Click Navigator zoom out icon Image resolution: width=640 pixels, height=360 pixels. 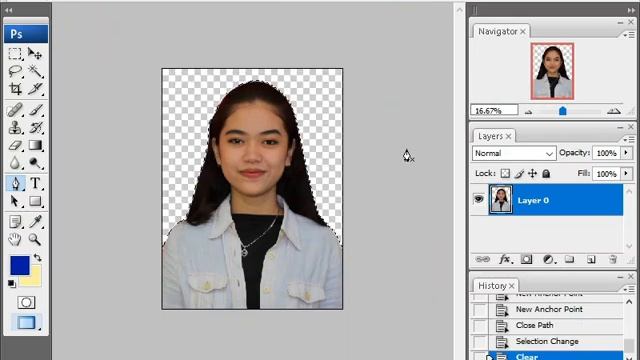coord(528,111)
